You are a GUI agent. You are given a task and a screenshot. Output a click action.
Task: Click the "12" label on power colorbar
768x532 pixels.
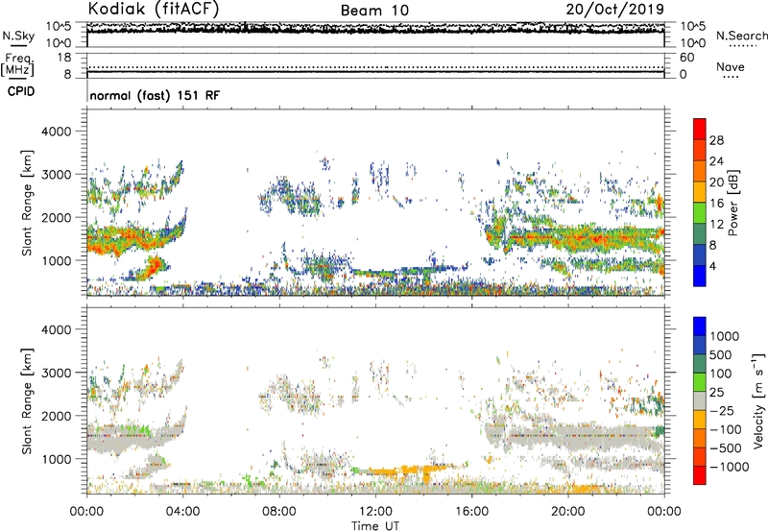pyautogui.click(x=716, y=225)
